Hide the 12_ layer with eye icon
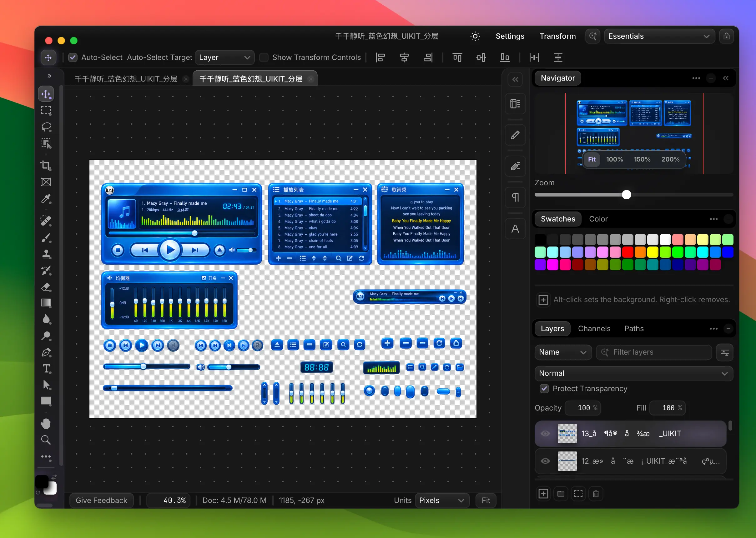This screenshot has width=756, height=538. click(545, 461)
